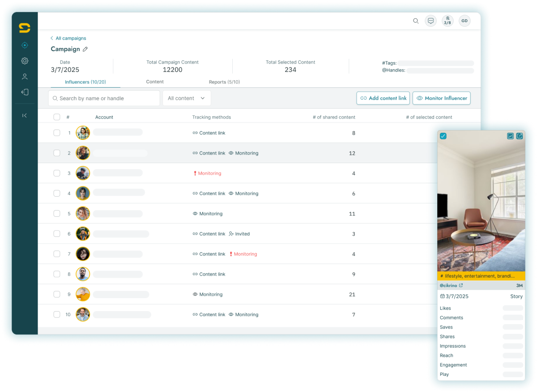Screen dimensions: 537x392
Task: Open the GD account avatar
Action: tap(465, 21)
